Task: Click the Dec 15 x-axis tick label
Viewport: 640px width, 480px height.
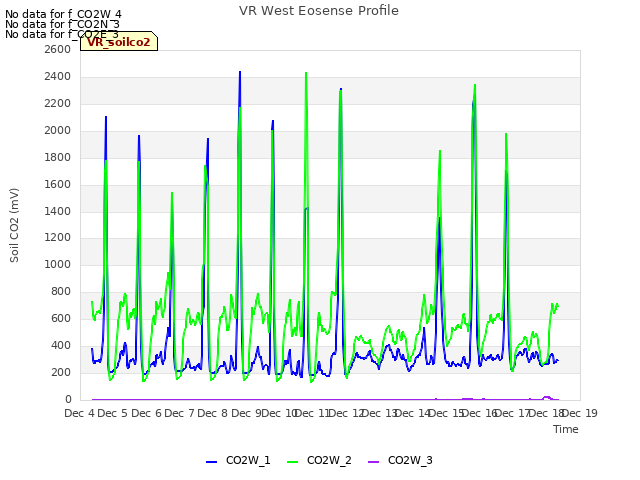Action: 446,413
